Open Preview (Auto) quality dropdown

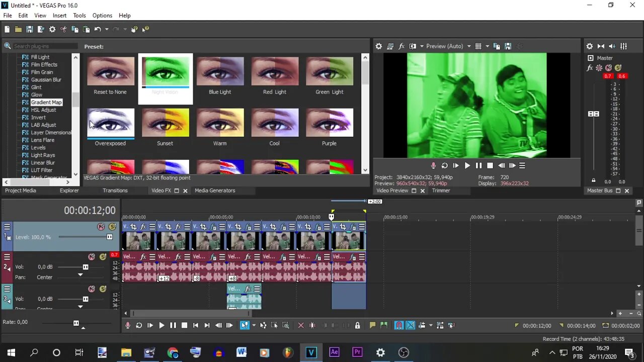click(x=469, y=46)
